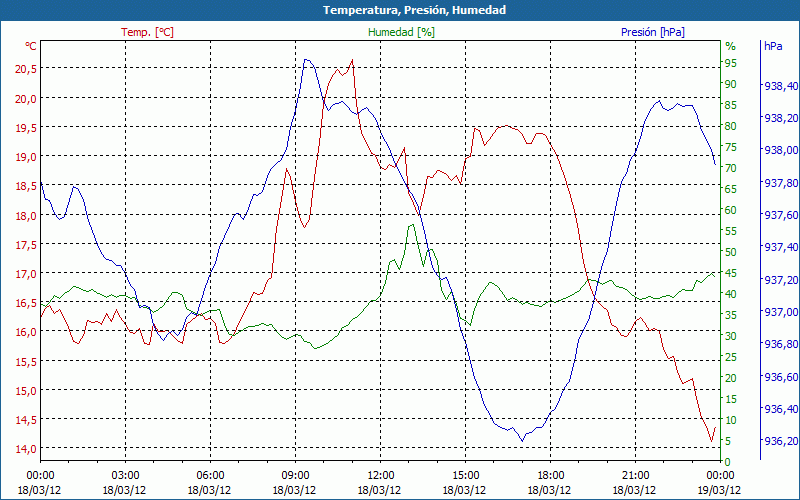
Task: Click the '60' humidity axis value
Action: tap(731, 210)
